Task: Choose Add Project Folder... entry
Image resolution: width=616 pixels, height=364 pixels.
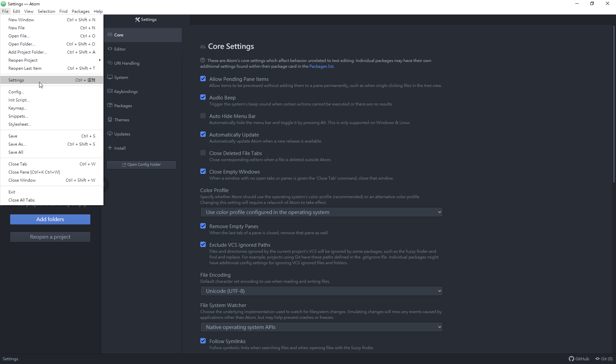Action: [52, 52]
